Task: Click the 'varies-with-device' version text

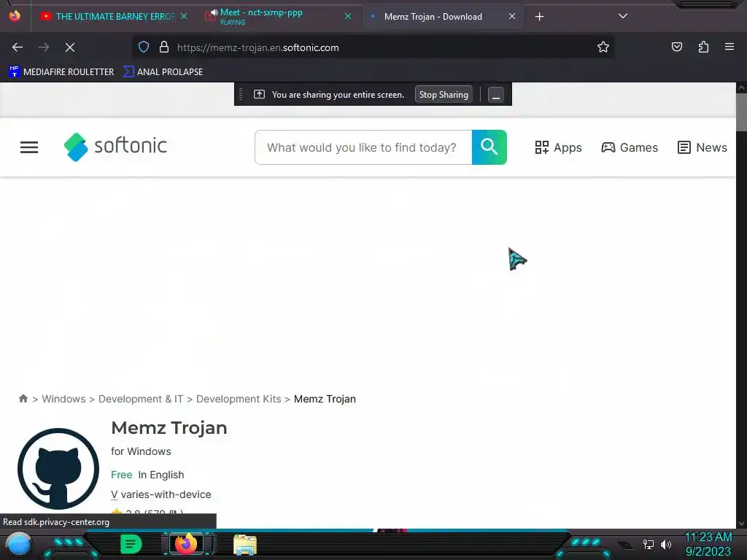Action: coord(166,494)
